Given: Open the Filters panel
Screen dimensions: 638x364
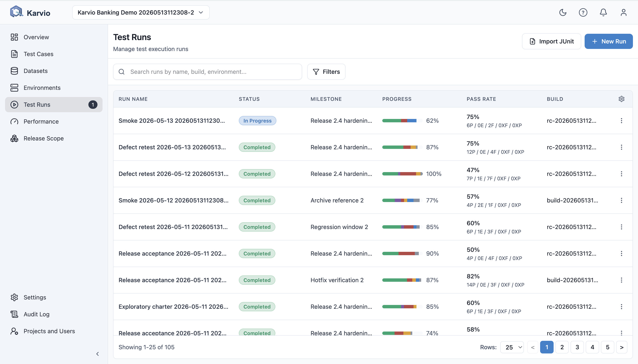Looking at the screenshot, I should tap(326, 72).
